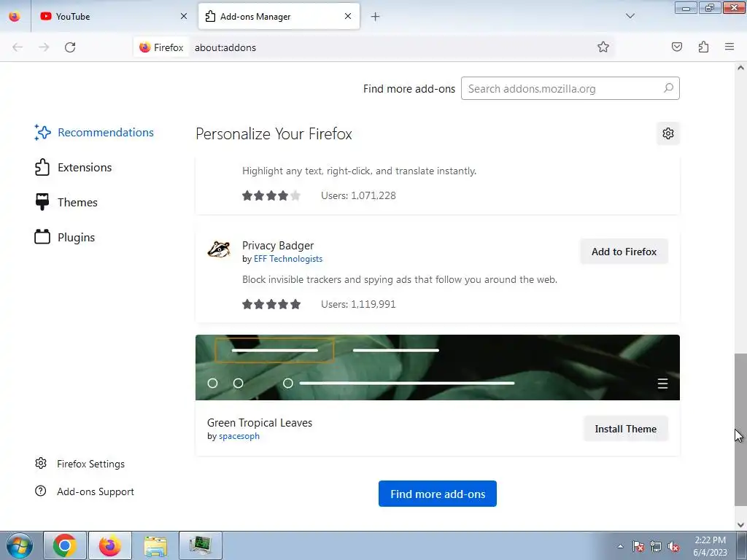
Task: Open the Extensions category in sidebar
Action: 73,168
